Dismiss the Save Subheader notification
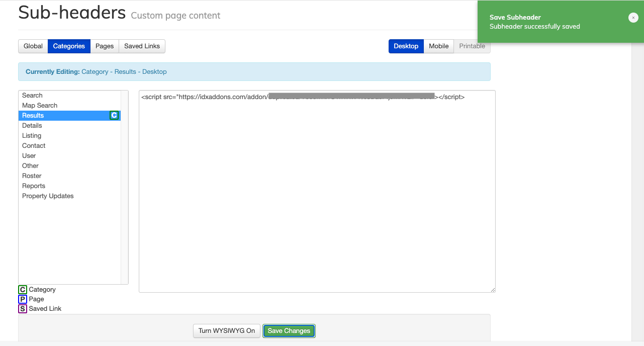The height and width of the screenshot is (346, 644). (x=633, y=18)
